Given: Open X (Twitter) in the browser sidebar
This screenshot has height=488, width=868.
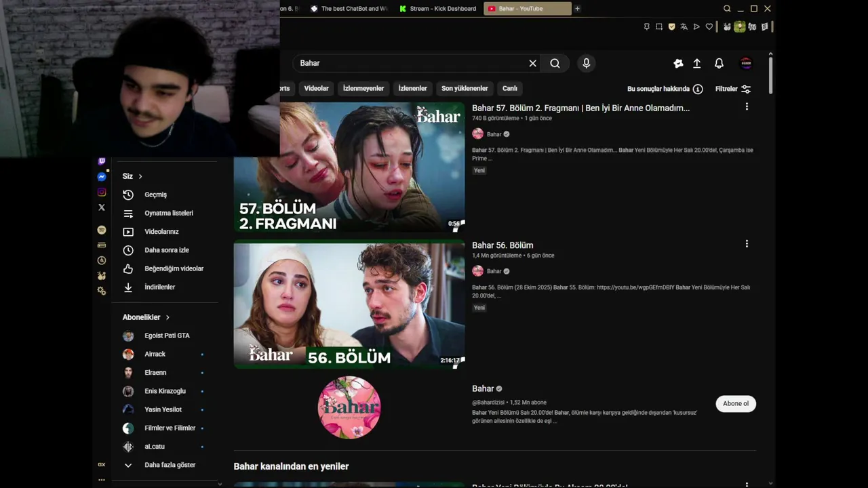Looking at the screenshot, I should click(102, 207).
